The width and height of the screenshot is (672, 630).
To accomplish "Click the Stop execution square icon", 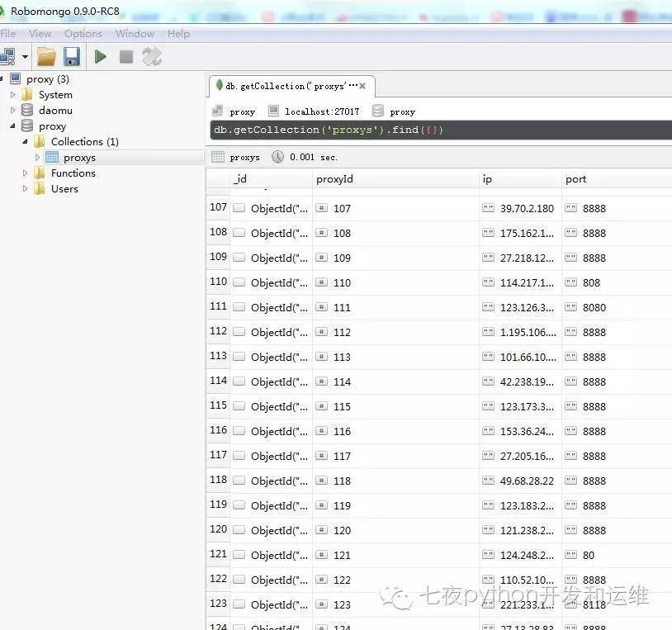I will click(x=126, y=57).
